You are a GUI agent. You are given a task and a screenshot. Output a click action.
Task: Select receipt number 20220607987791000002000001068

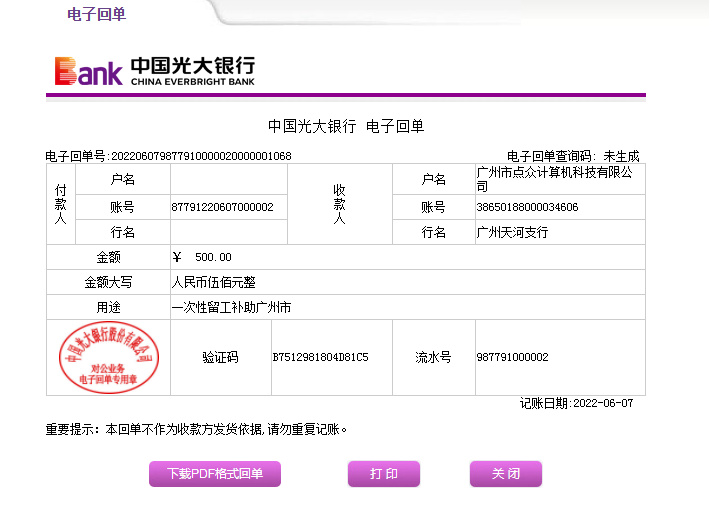(x=201, y=156)
